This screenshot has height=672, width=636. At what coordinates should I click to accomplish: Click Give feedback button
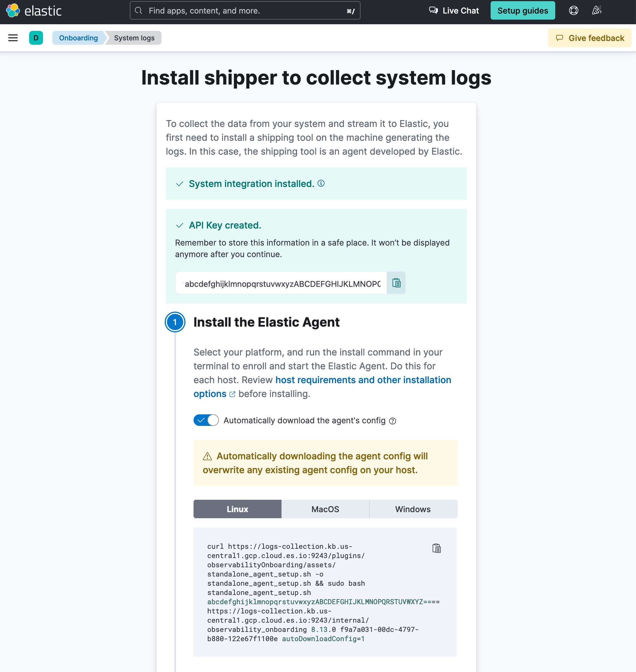[590, 38]
